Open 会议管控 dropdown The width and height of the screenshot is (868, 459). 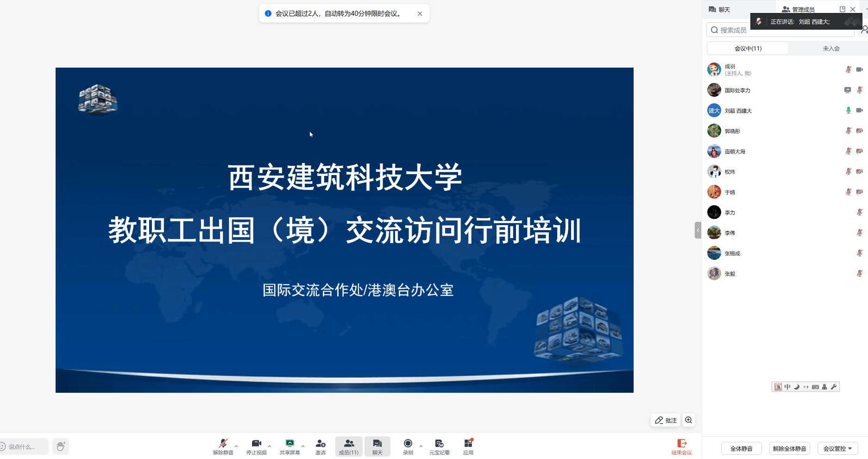(x=837, y=448)
